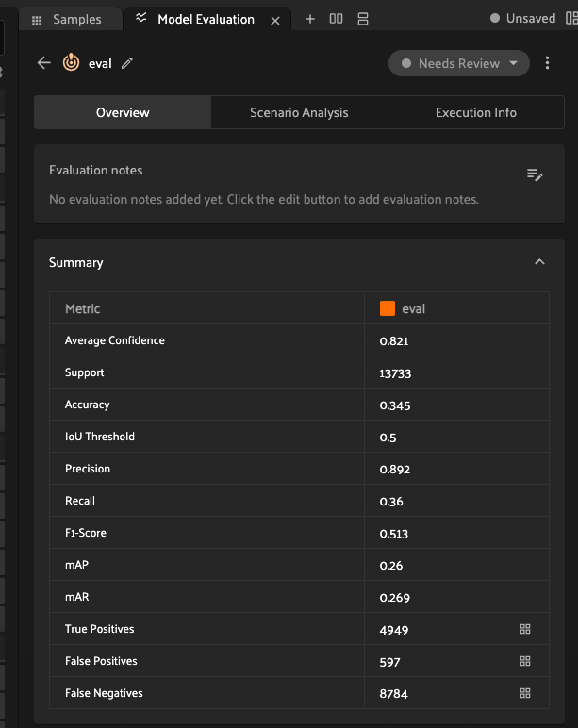The height and width of the screenshot is (728, 578).
Task: Click the Support value 13733
Action: coord(395,373)
